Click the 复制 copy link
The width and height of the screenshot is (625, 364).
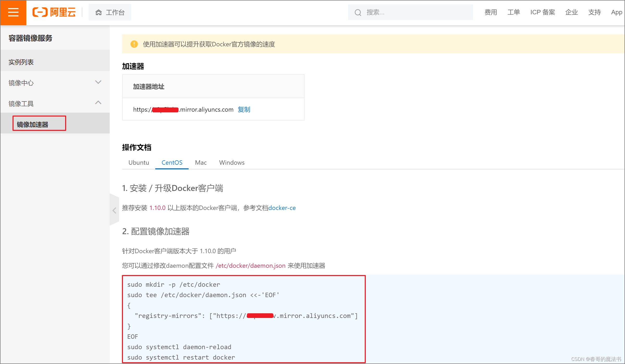[244, 110]
